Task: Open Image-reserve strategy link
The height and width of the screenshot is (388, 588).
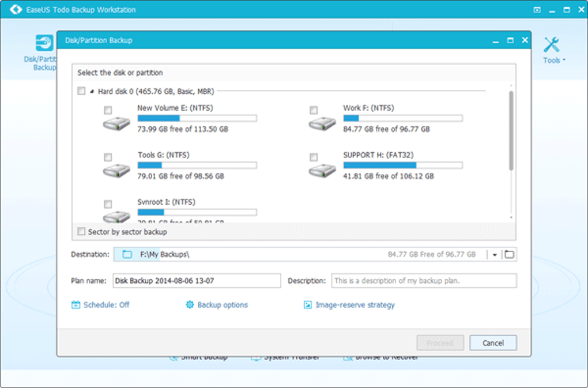Action: tap(355, 305)
